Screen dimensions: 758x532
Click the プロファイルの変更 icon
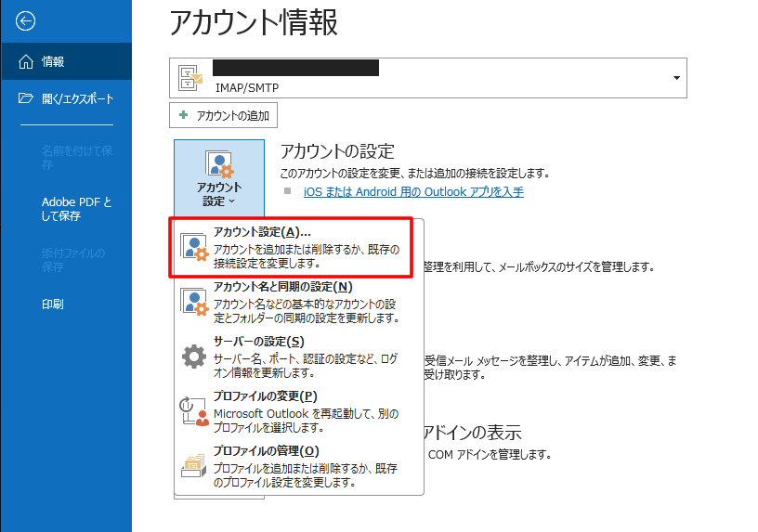(193, 411)
